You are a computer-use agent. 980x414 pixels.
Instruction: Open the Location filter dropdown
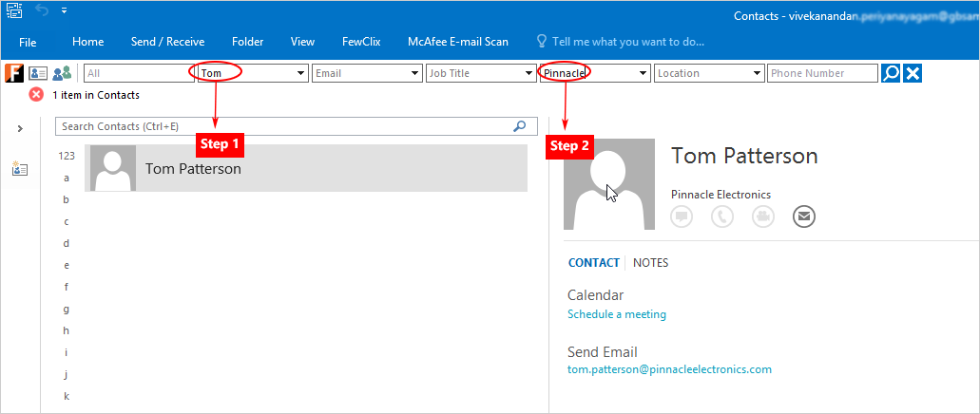point(758,73)
